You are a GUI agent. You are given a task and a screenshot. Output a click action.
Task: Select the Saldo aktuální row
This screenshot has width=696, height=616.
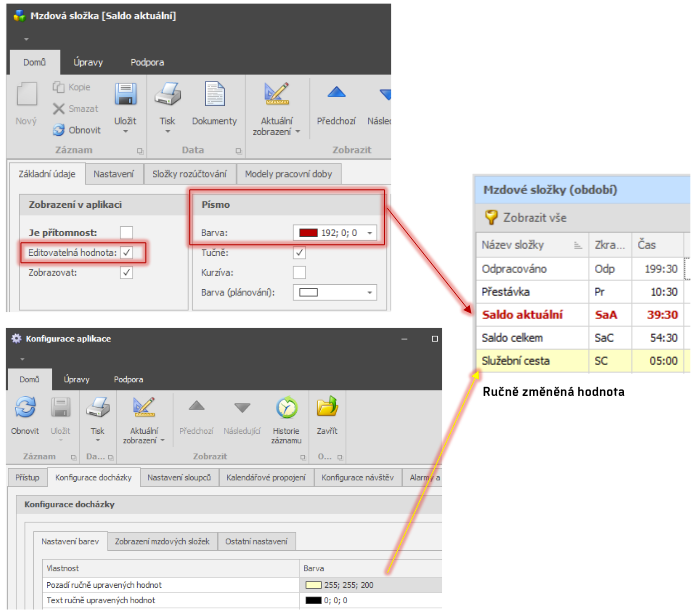583,315
